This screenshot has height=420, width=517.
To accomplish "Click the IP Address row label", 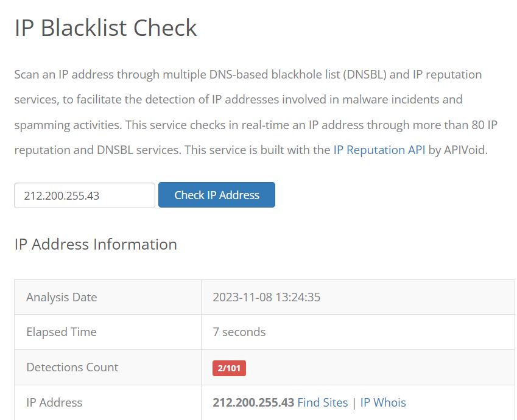I will 54,402.
